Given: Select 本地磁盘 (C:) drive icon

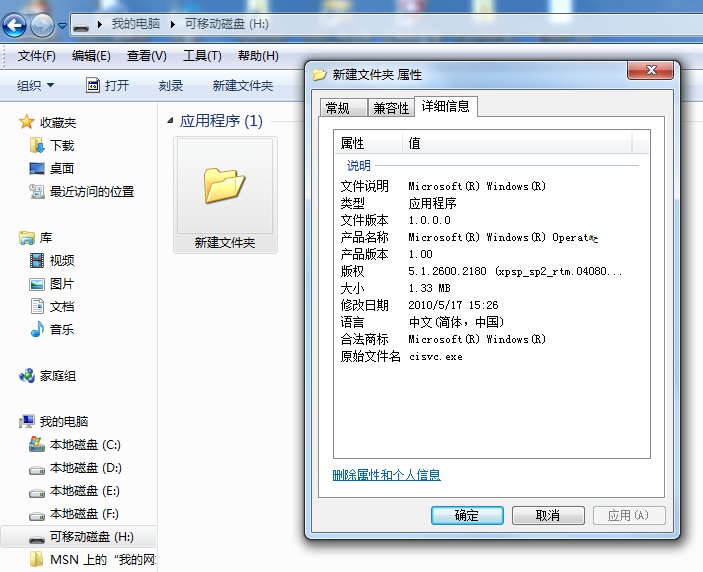Looking at the screenshot, I should point(37,444).
